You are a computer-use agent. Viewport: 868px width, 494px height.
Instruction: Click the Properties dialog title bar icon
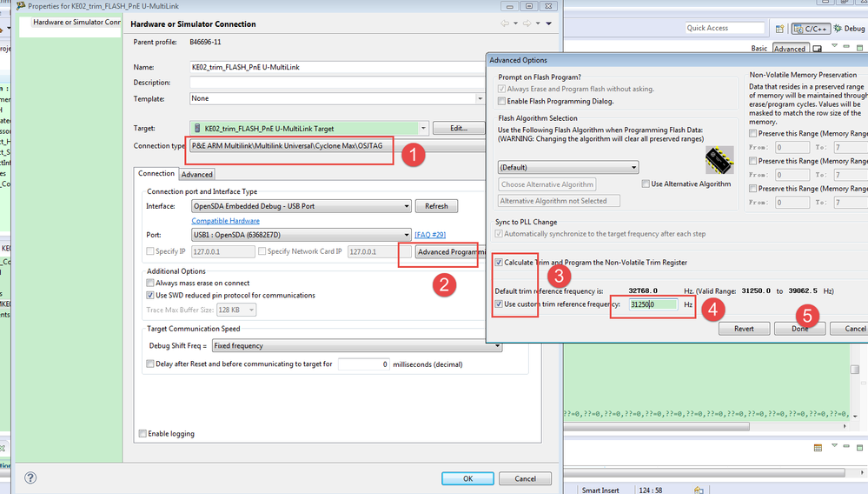click(21, 6)
